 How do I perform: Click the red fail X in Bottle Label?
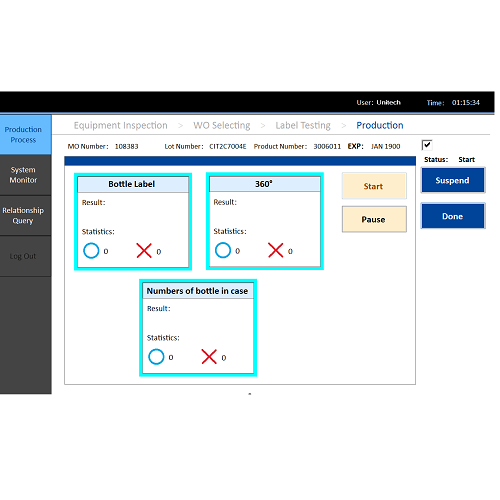144,251
